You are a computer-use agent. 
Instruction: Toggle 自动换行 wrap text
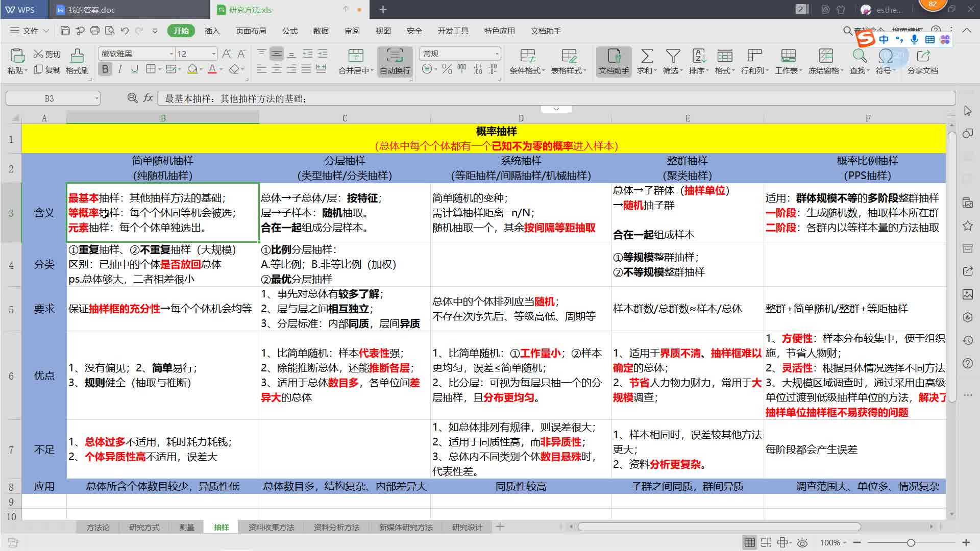pyautogui.click(x=394, y=60)
